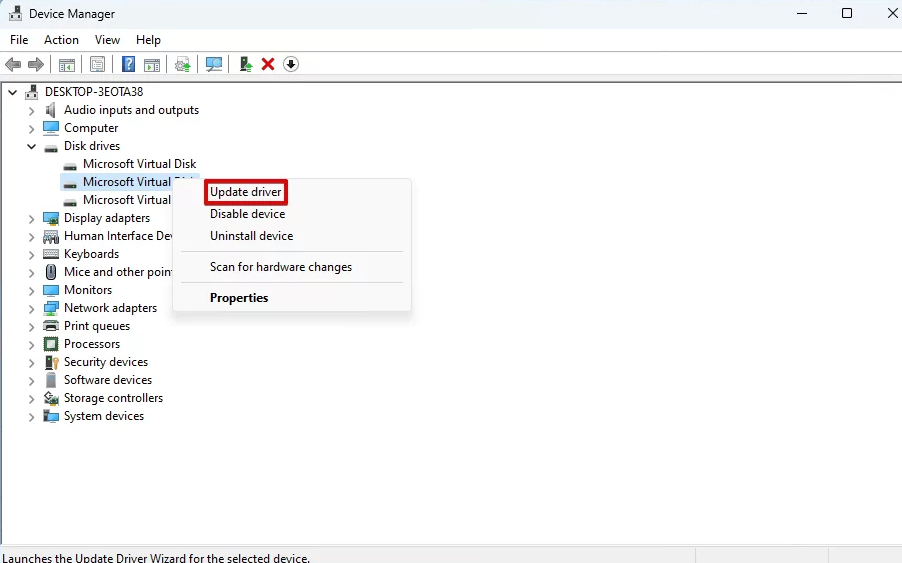Select the Computer category monitor icon
The image size is (902, 563).
(x=51, y=128)
